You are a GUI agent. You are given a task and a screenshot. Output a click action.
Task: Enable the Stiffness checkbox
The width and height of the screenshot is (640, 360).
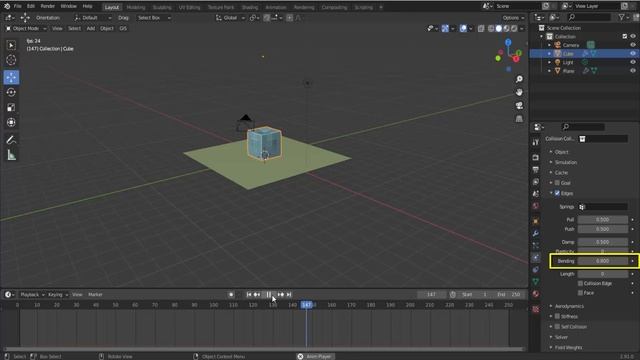pos(557,316)
